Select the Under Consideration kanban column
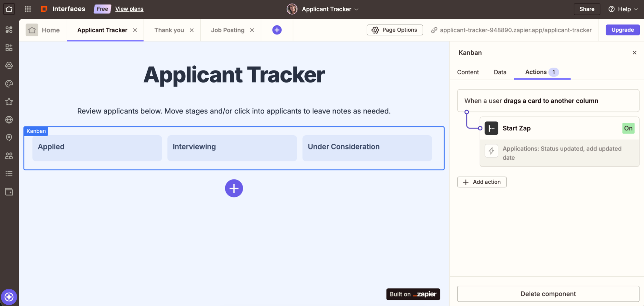 (x=367, y=148)
